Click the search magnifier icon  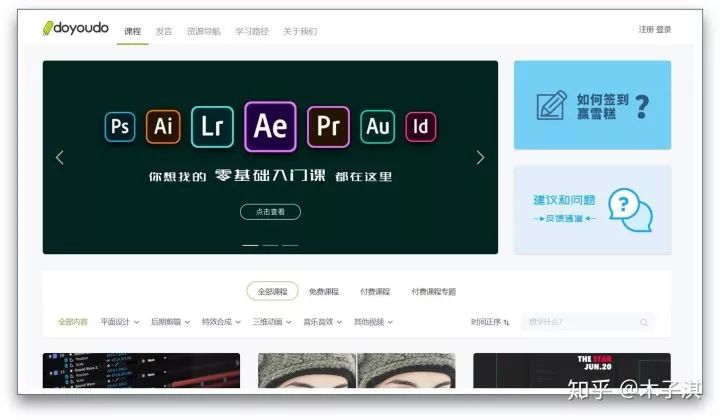pyautogui.click(x=643, y=322)
